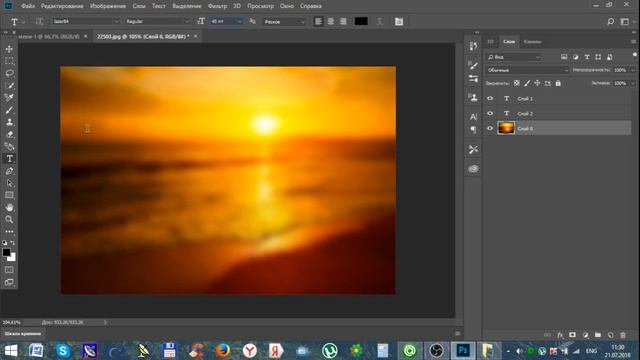Create new adjustment layer icon
The width and height of the screenshot is (640, 360).
tap(585, 335)
